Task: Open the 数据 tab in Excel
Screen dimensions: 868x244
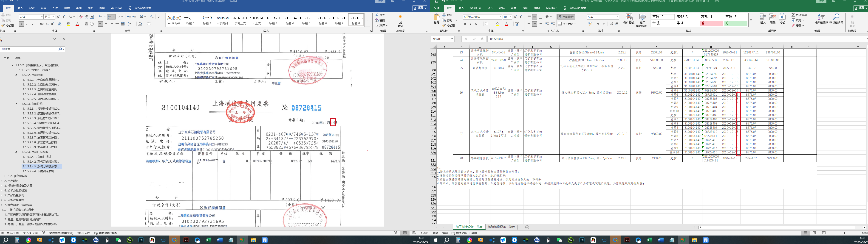Action: [x=502, y=8]
